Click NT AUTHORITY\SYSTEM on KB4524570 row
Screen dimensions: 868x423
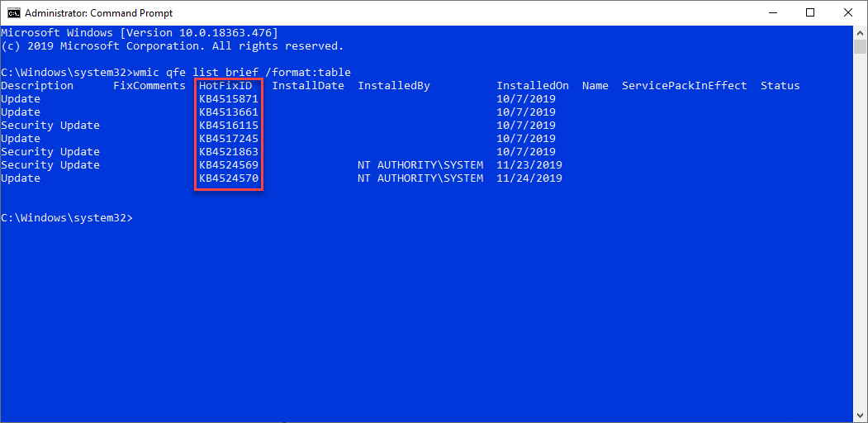coord(420,178)
